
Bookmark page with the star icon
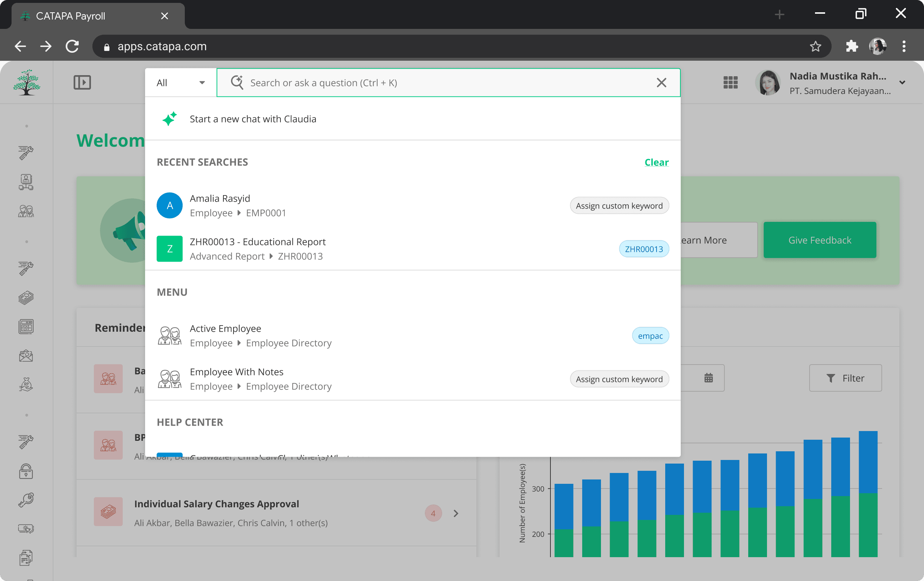(815, 47)
